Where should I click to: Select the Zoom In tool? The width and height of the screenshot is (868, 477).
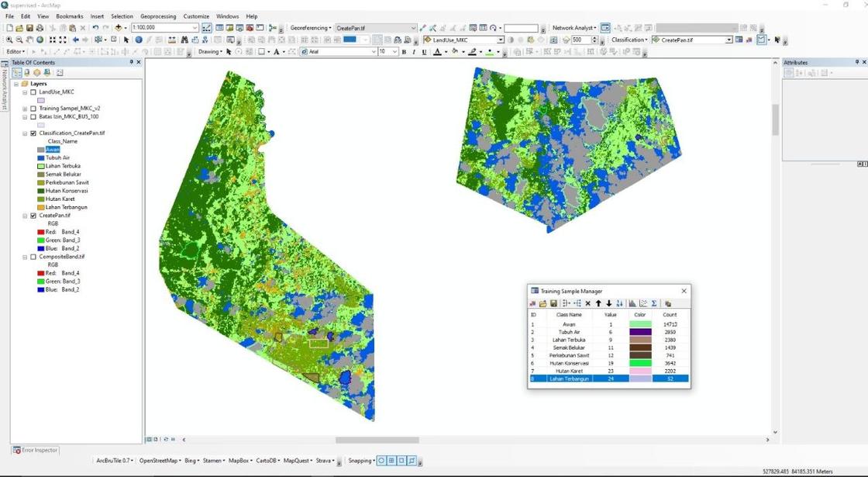9,40
